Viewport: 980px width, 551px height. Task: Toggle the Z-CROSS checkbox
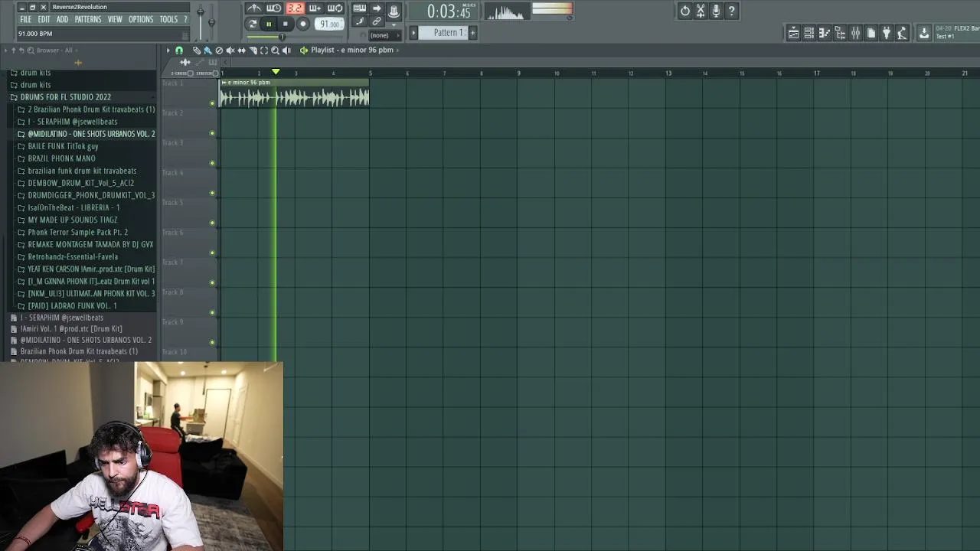(191, 73)
